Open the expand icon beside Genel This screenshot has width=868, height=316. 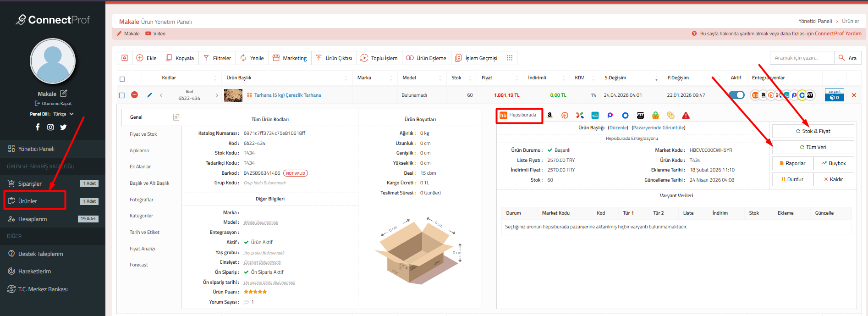tap(176, 117)
